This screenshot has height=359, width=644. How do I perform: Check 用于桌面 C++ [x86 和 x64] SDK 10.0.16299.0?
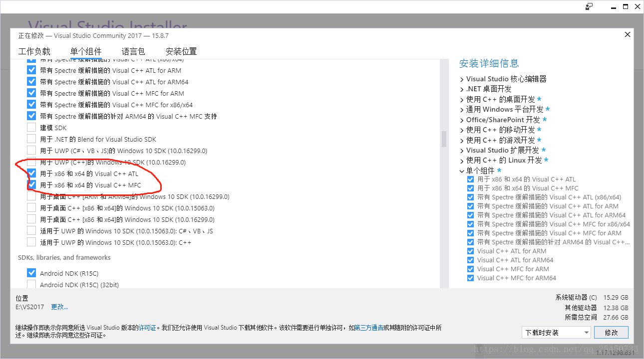pos(31,219)
